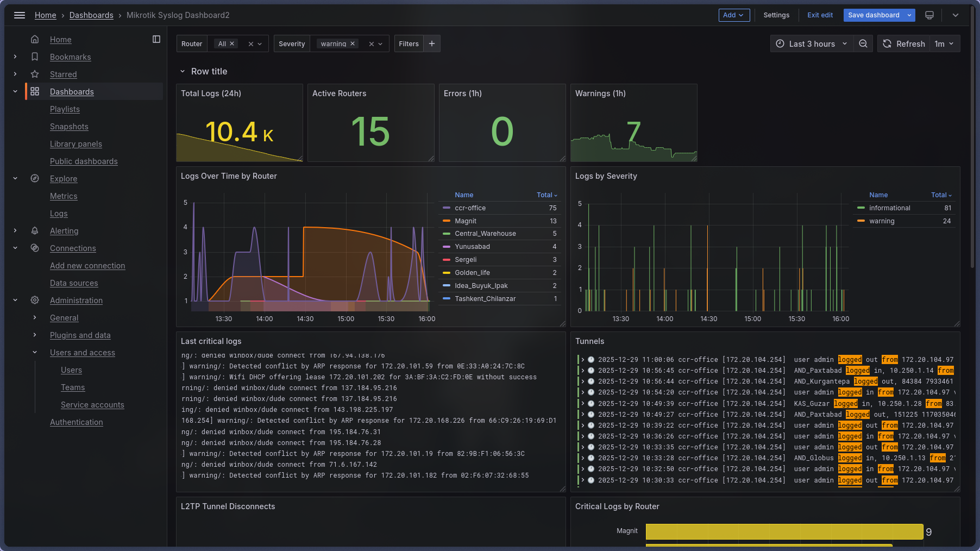The height and width of the screenshot is (551, 980).
Task: Select the Dashboards grid icon in sidebar
Action: (34, 91)
